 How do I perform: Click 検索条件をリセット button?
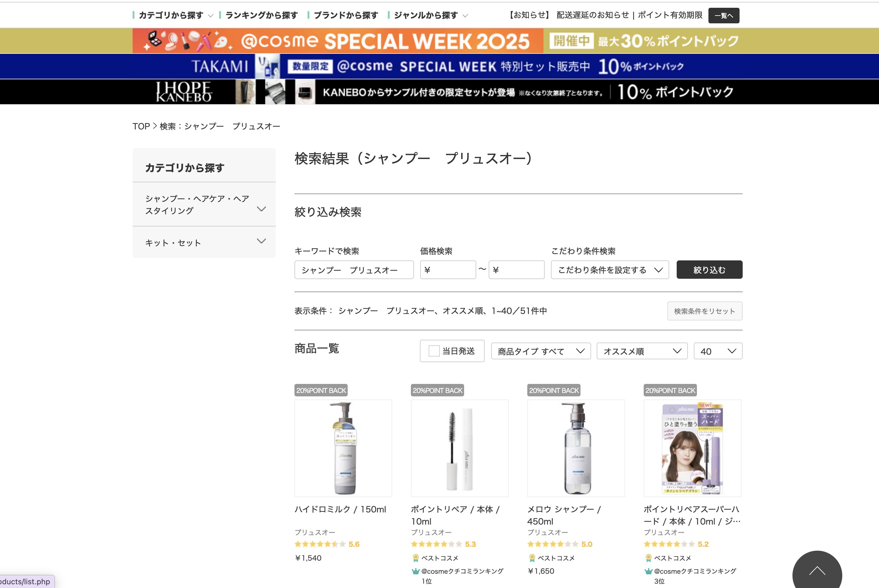tap(705, 311)
